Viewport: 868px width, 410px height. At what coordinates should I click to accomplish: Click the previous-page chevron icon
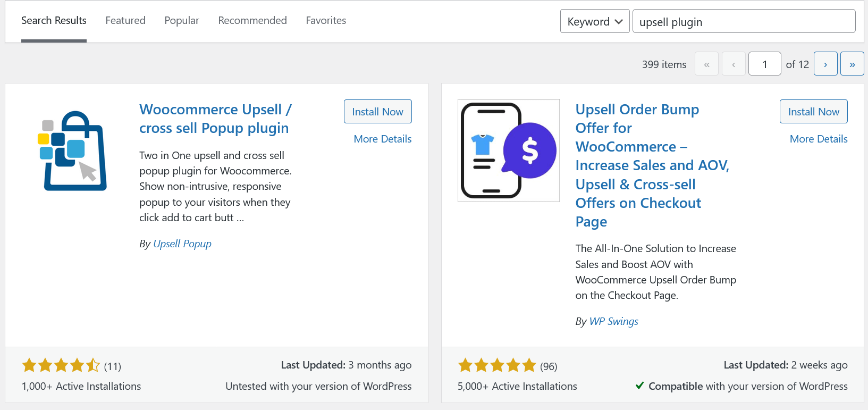point(734,63)
